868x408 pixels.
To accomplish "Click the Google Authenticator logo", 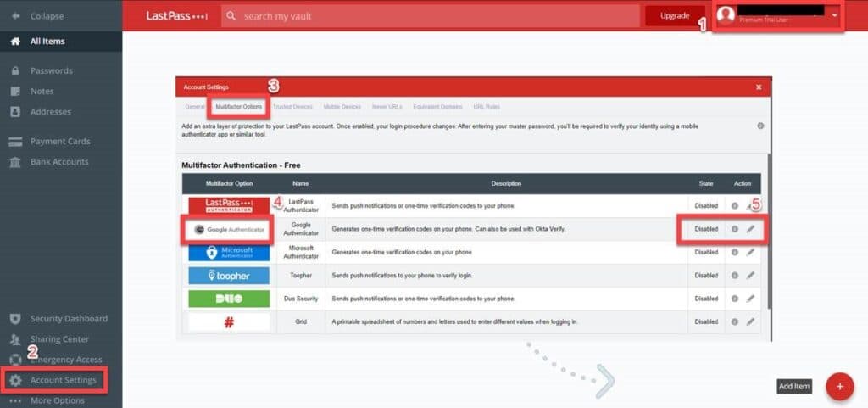I will point(229,229).
